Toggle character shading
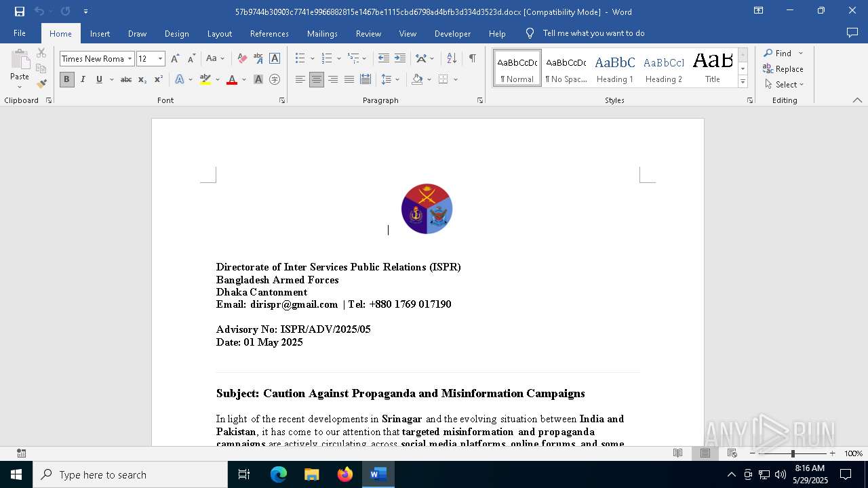The image size is (868, 488). 258,79
